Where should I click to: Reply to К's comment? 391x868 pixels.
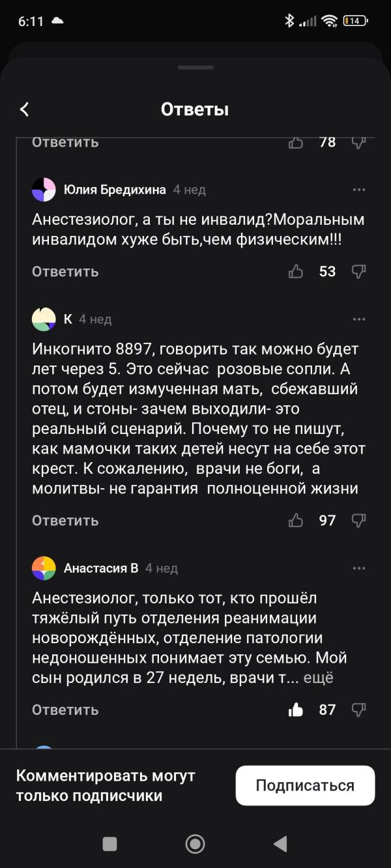pos(65,521)
